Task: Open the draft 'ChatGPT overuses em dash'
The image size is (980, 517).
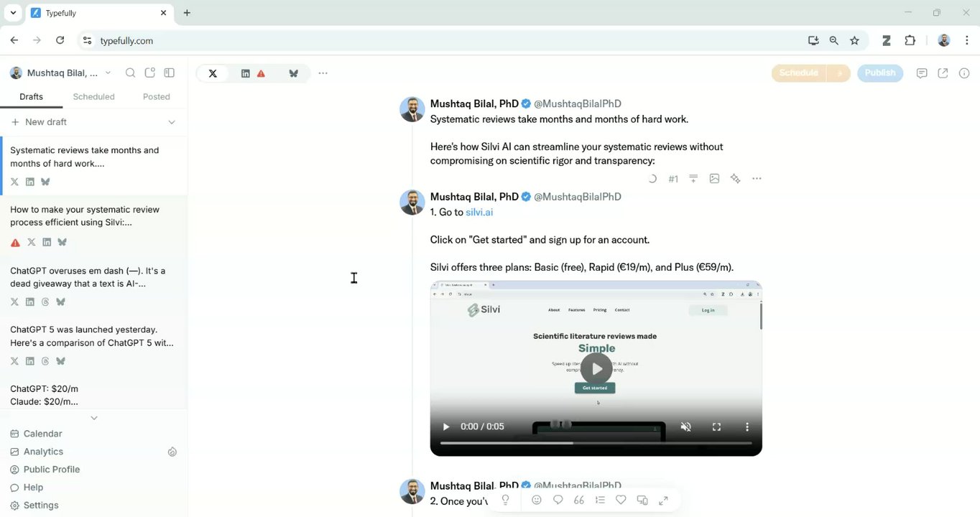Action: (x=93, y=287)
